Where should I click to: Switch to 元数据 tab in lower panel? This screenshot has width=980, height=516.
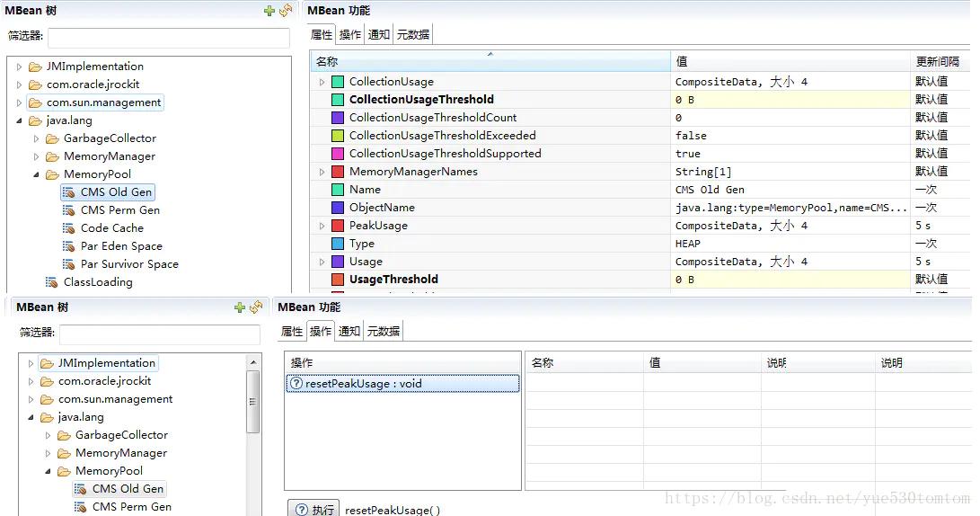click(384, 331)
